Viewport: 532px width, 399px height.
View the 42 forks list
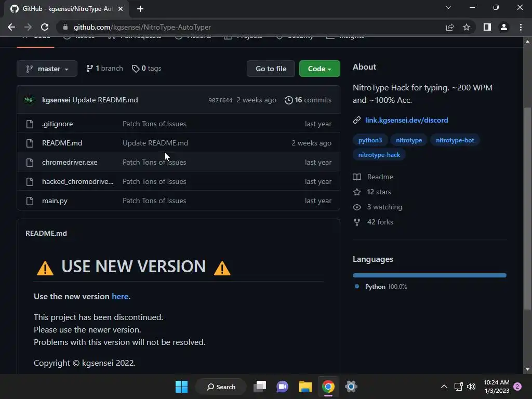373,222
